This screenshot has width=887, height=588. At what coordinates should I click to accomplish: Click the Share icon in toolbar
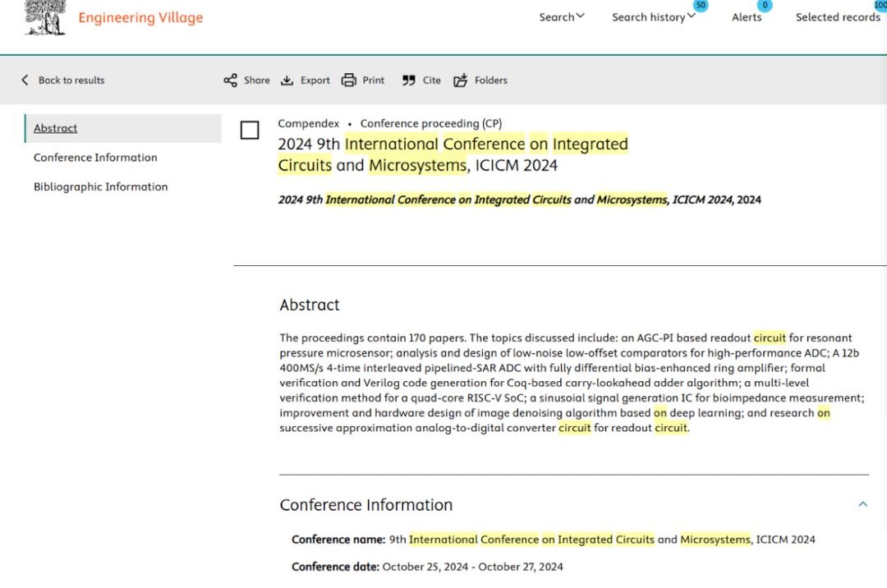tap(230, 80)
